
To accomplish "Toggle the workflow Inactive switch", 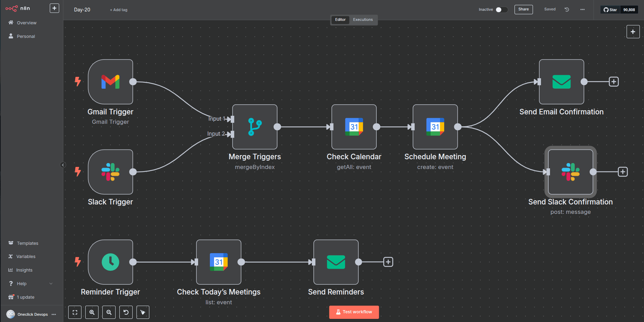I will pyautogui.click(x=502, y=10).
